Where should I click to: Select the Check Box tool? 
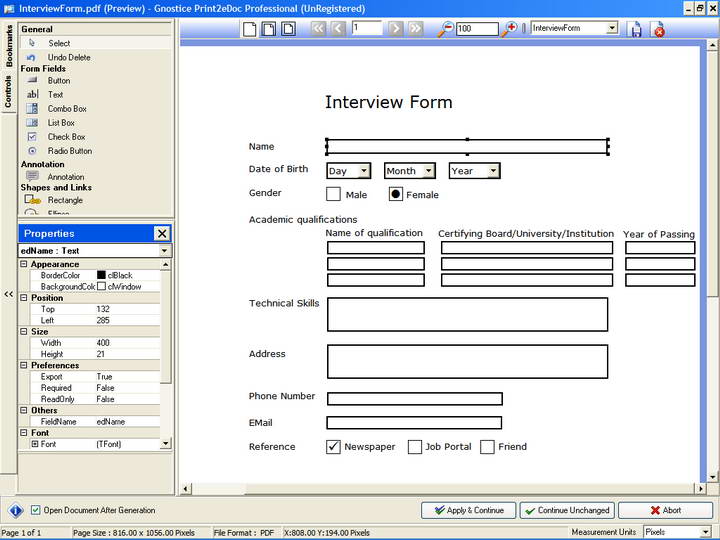click(66, 137)
